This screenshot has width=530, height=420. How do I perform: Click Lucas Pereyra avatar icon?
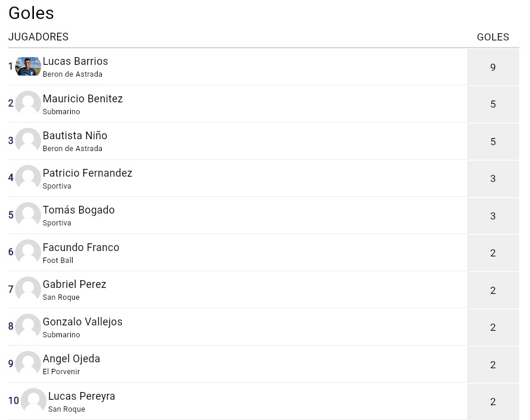coord(33,401)
